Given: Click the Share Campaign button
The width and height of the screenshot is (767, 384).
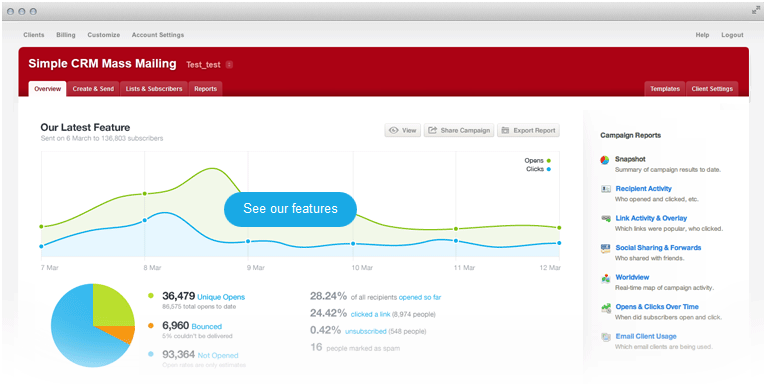Looking at the screenshot, I should 459,131.
